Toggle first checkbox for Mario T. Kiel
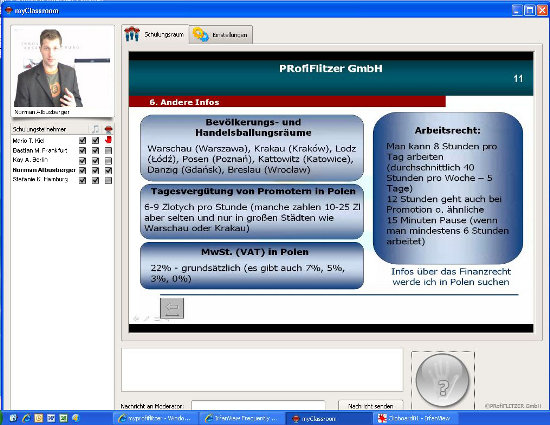Image resolution: width=550 pixels, height=425 pixels. [x=82, y=141]
